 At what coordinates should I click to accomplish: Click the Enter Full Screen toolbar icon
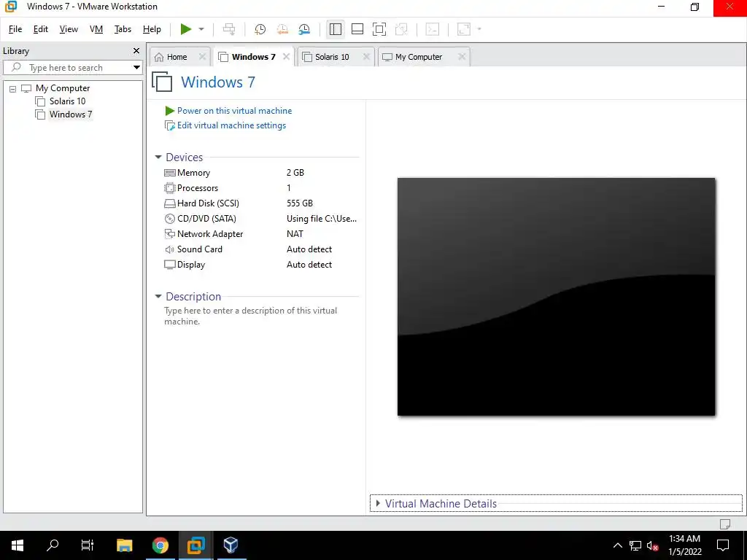coord(379,29)
